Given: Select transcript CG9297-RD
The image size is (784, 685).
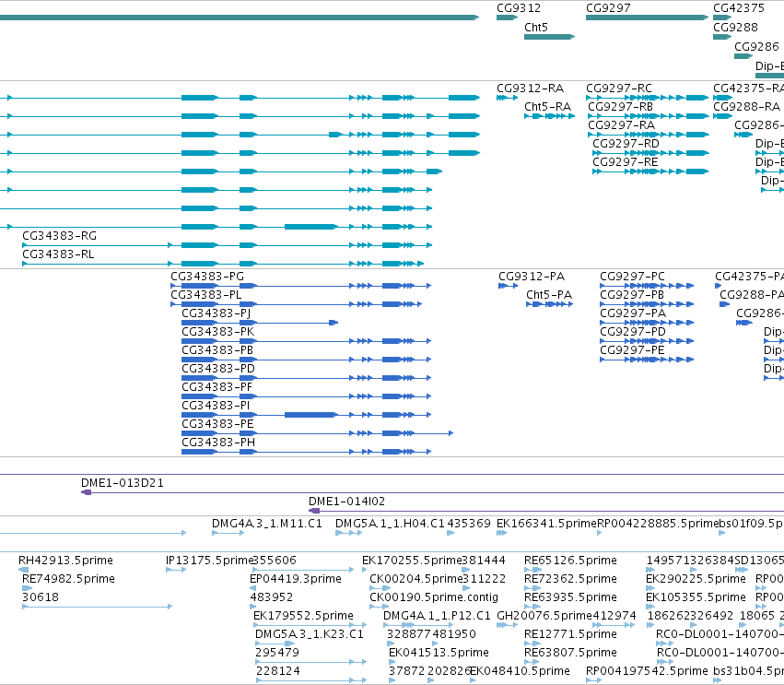Looking at the screenshot, I should tap(650, 153).
